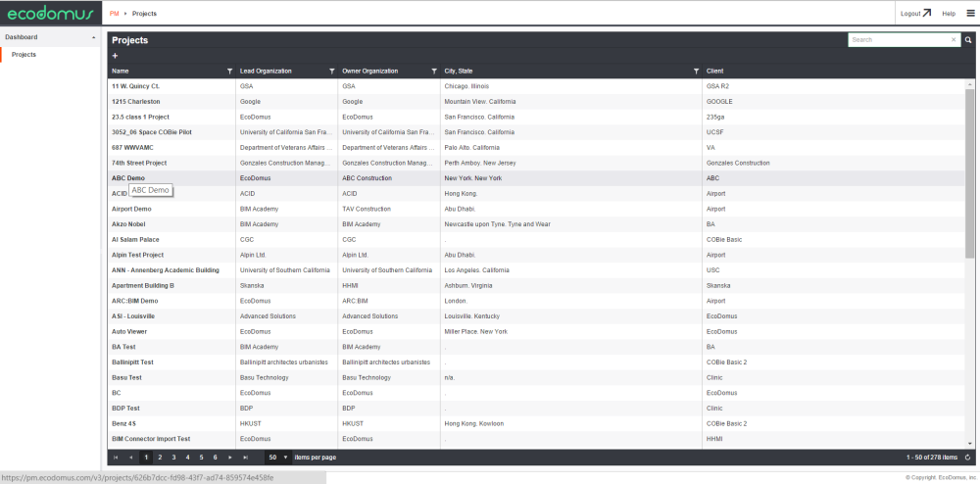This screenshot has height=484, width=980.
Task: Select Projects in the sidebar
Action: click(24, 54)
